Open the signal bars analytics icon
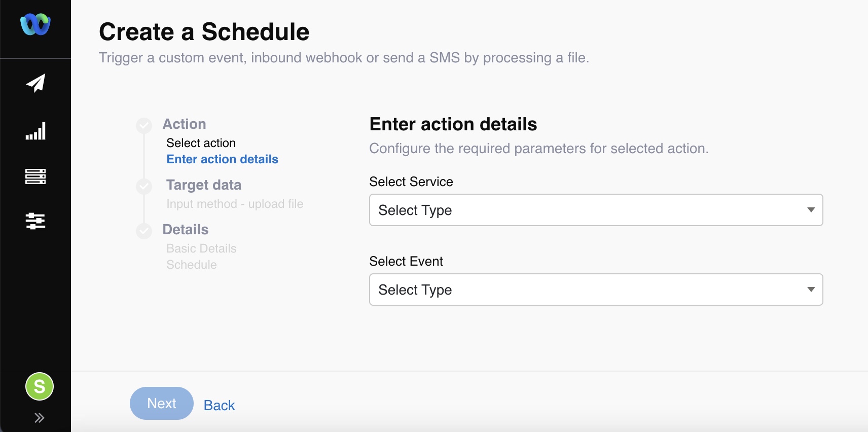The height and width of the screenshot is (432, 868). click(x=35, y=131)
